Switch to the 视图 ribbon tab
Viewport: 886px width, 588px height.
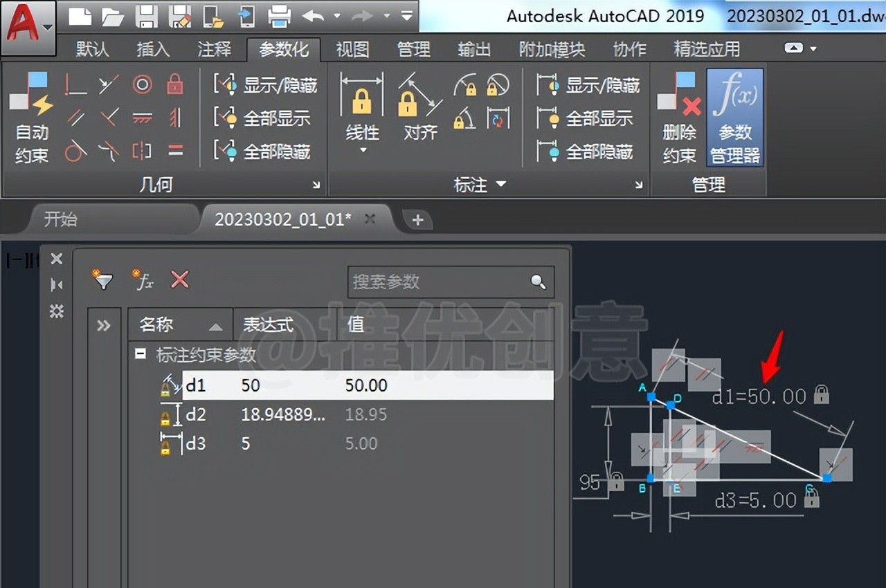coord(352,48)
